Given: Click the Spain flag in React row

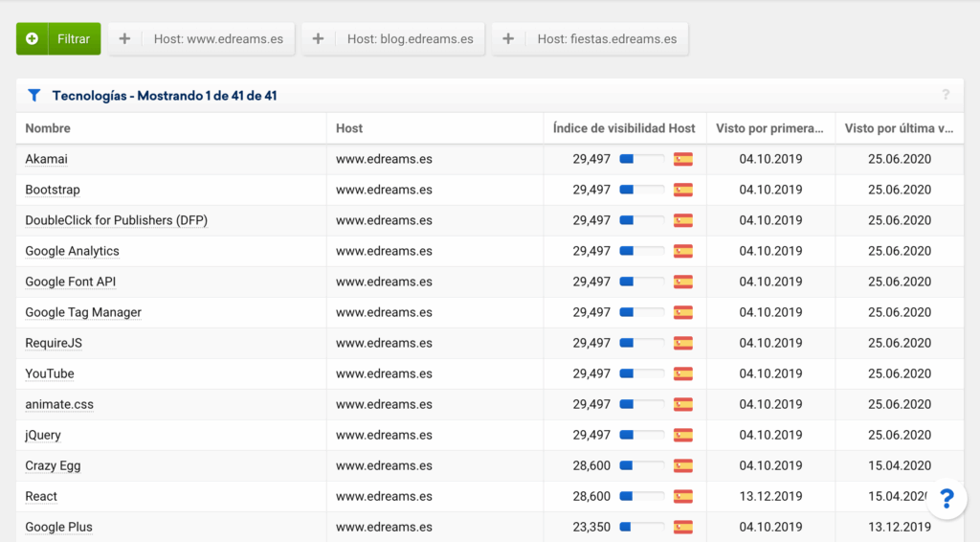Looking at the screenshot, I should [x=683, y=496].
